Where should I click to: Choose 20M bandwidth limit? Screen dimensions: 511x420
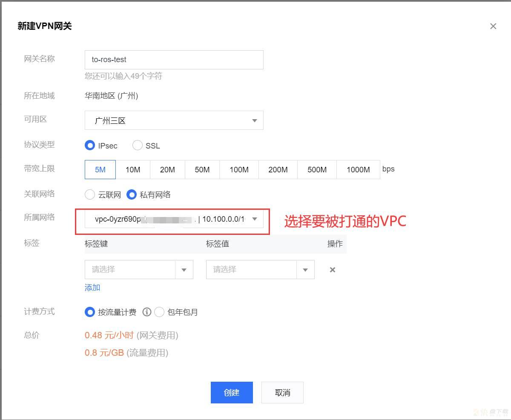(x=167, y=169)
